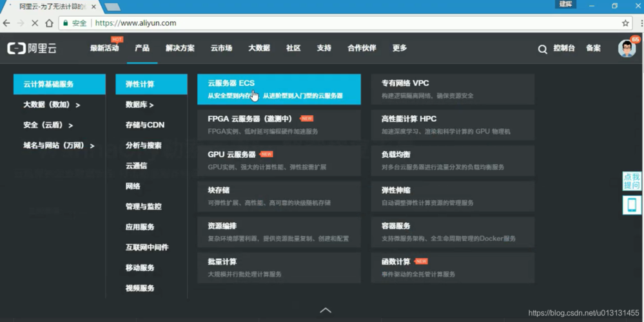Open the 解决方案 menu
The image size is (644, 322).
180,48
